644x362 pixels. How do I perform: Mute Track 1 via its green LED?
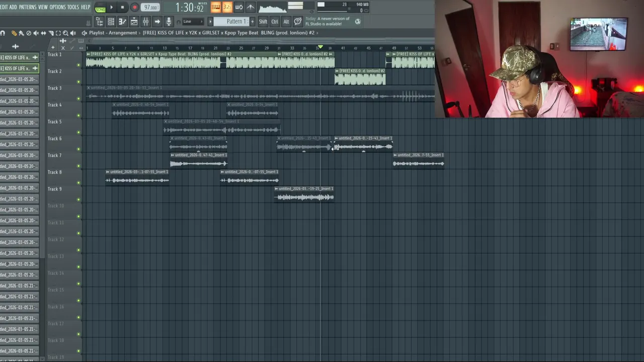coord(78,65)
